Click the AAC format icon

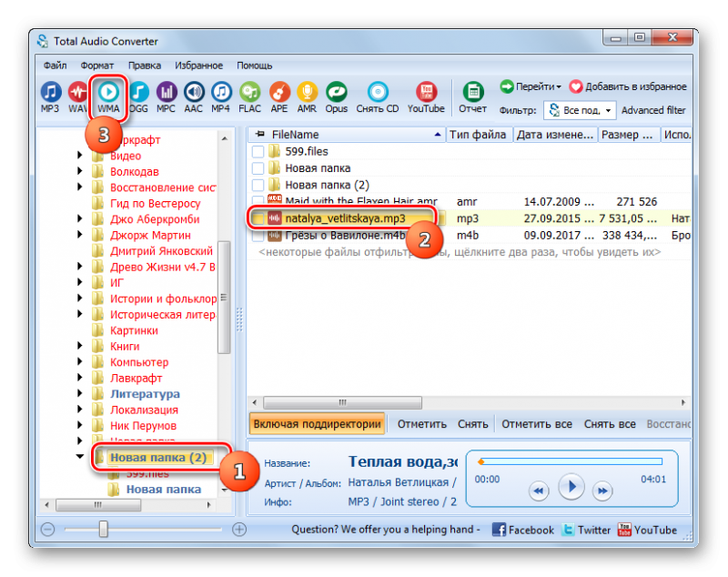[193, 96]
